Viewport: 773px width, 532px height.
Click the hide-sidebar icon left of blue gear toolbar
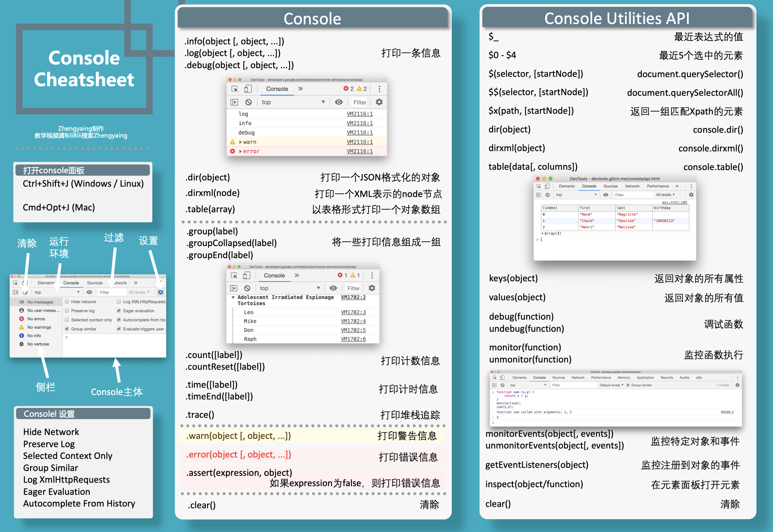15,292
